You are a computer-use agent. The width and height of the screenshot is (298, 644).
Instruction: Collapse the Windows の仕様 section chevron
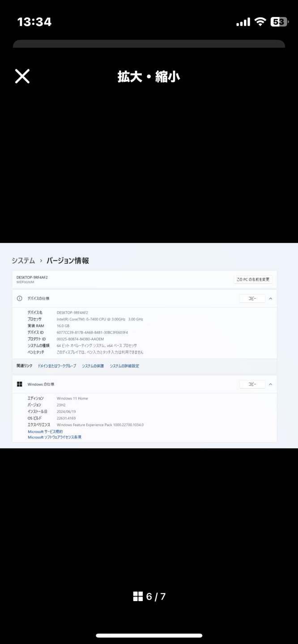270,384
